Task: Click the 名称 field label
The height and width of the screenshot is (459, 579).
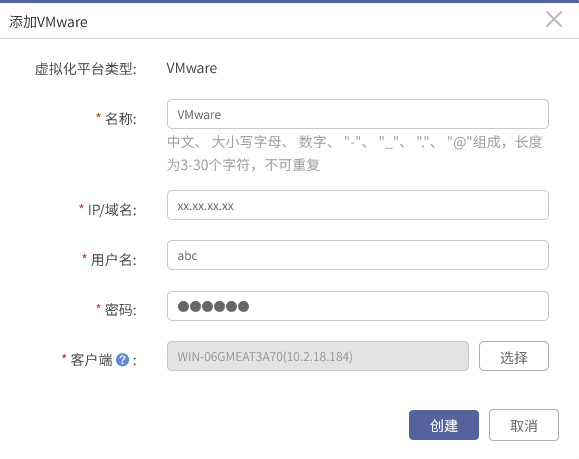Action: [121, 119]
